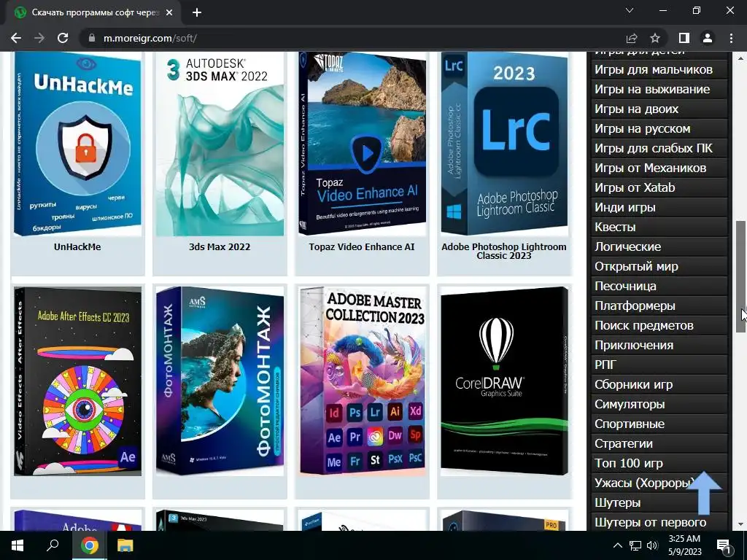This screenshot has width=747, height=560.
Task: Click scrollbar down arrow
Action: 741,524
